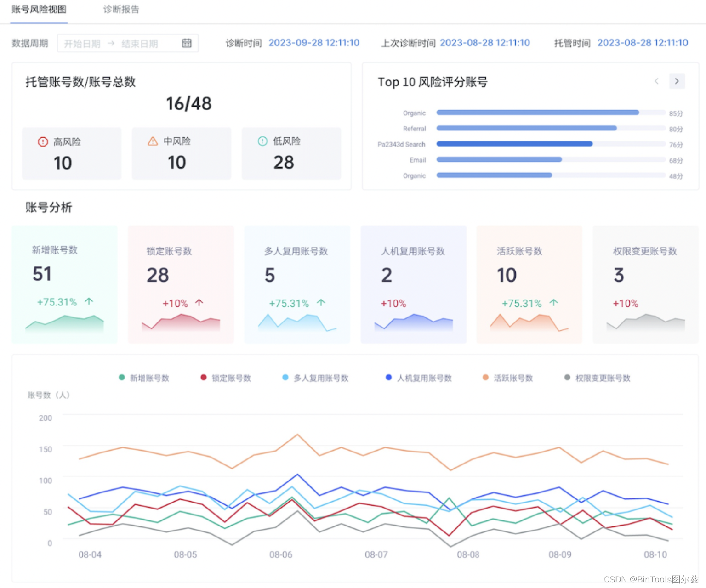Click the +10% value in 权限变更账号数 card
This screenshot has height=588, width=706.
(x=626, y=304)
